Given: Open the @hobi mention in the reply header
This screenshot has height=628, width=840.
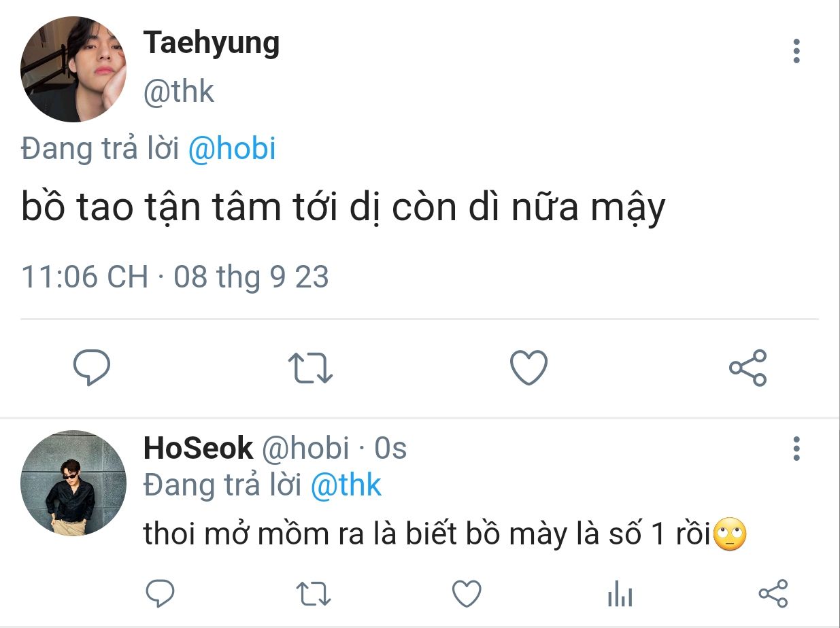Looking at the screenshot, I should [x=231, y=149].
